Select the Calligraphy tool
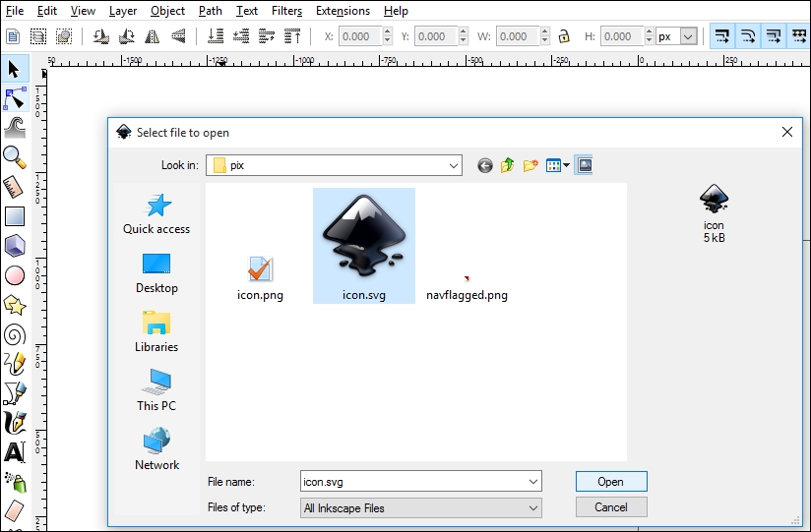 pyautogui.click(x=15, y=423)
